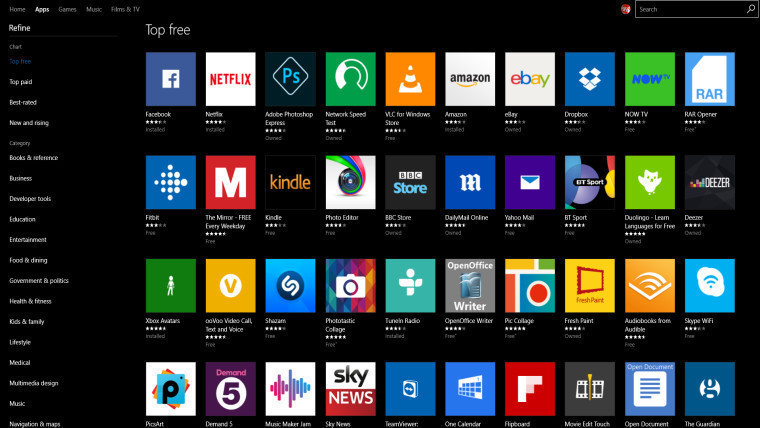The image size is (760, 428).
Task: Select the Dropbox app icon
Action: click(590, 79)
